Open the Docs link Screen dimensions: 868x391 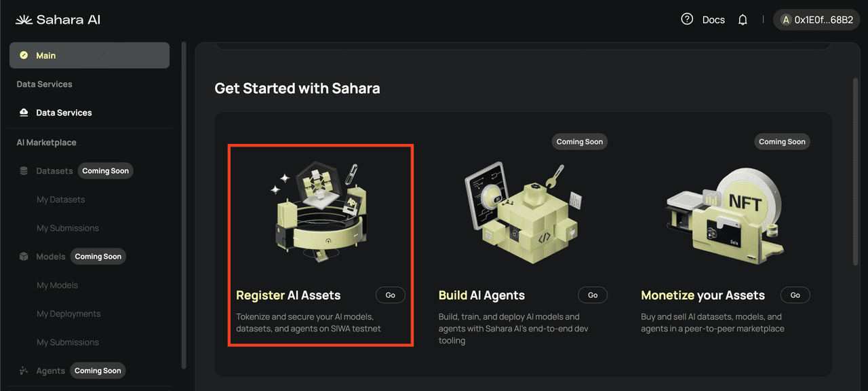[713, 20]
